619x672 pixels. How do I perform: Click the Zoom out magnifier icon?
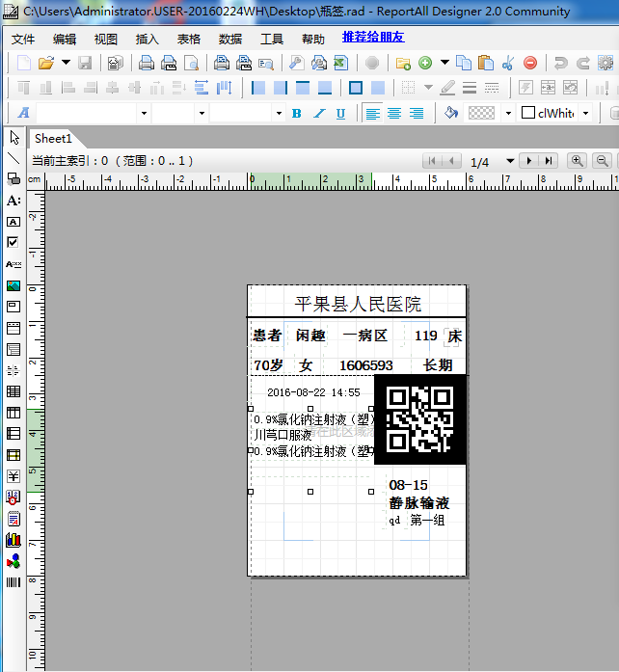(x=602, y=161)
